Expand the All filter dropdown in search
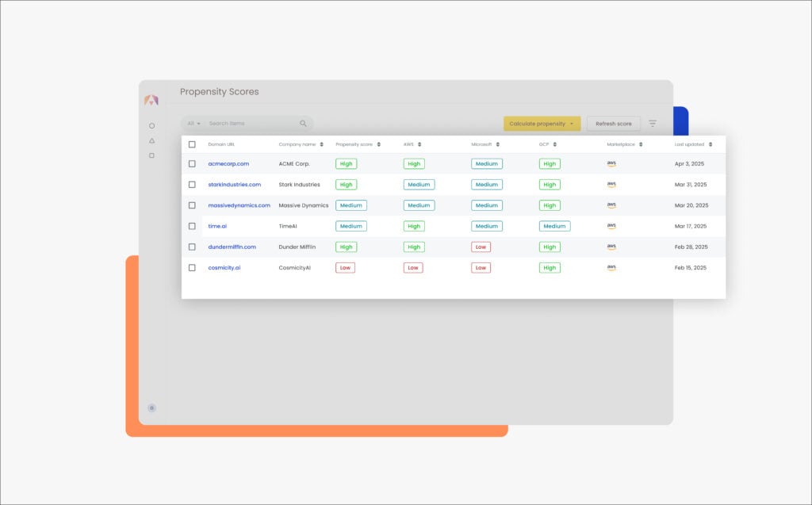812x505 pixels. tap(193, 123)
